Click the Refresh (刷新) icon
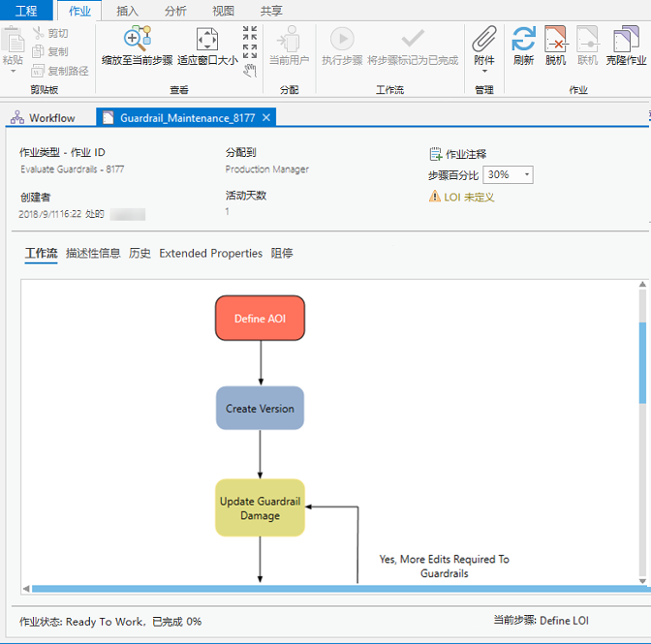The image size is (651, 644). click(x=523, y=39)
